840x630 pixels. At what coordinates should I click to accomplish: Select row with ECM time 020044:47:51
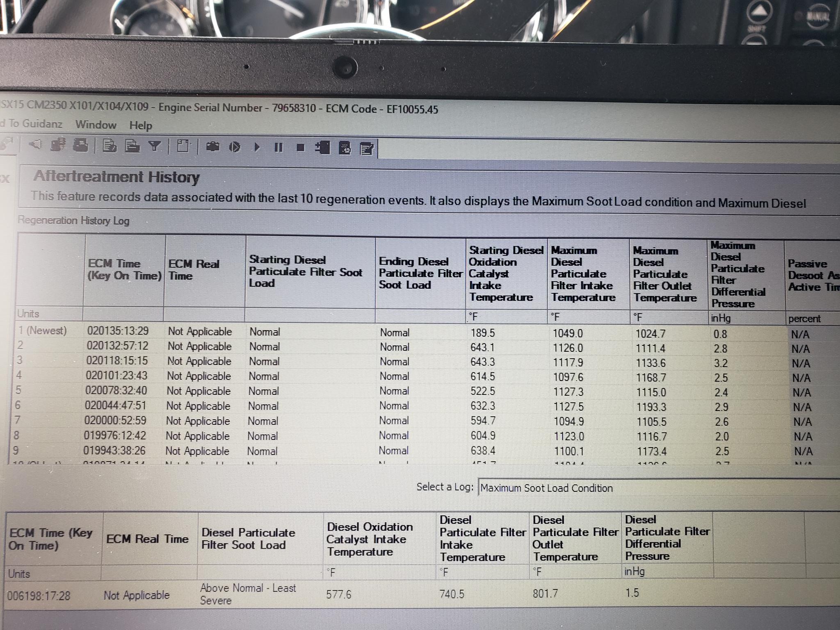pos(115,406)
